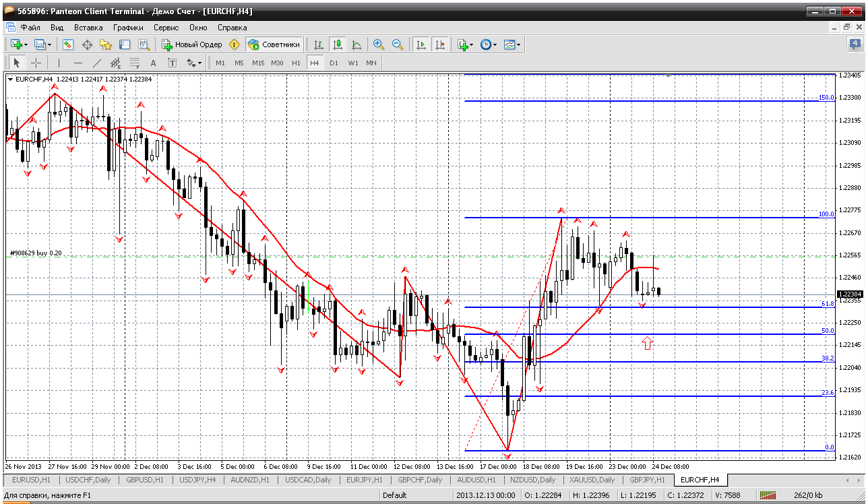Switch chart to line chart mode
The width and height of the screenshot is (868, 504).
(356, 44)
